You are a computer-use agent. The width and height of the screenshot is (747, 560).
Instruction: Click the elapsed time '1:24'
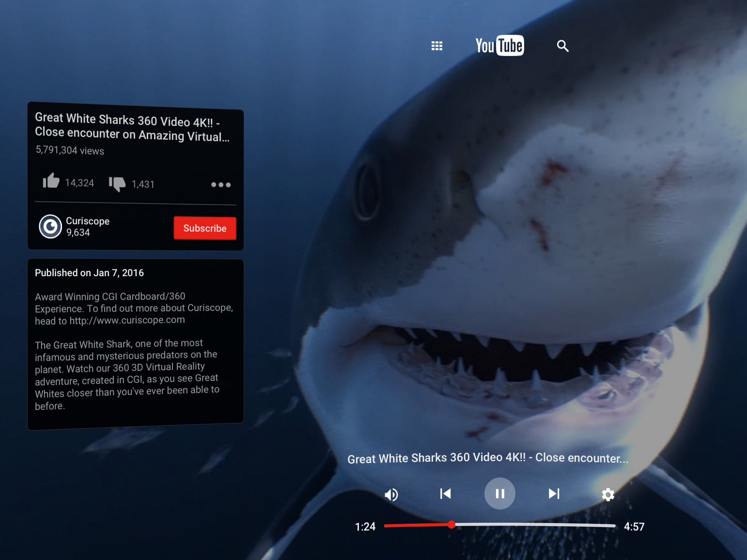(365, 527)
